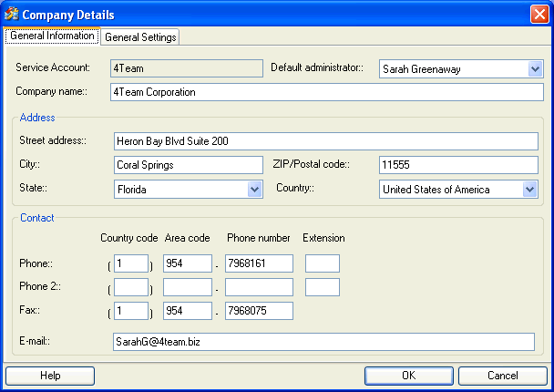Confirm with the OK button

pos(409,376)
